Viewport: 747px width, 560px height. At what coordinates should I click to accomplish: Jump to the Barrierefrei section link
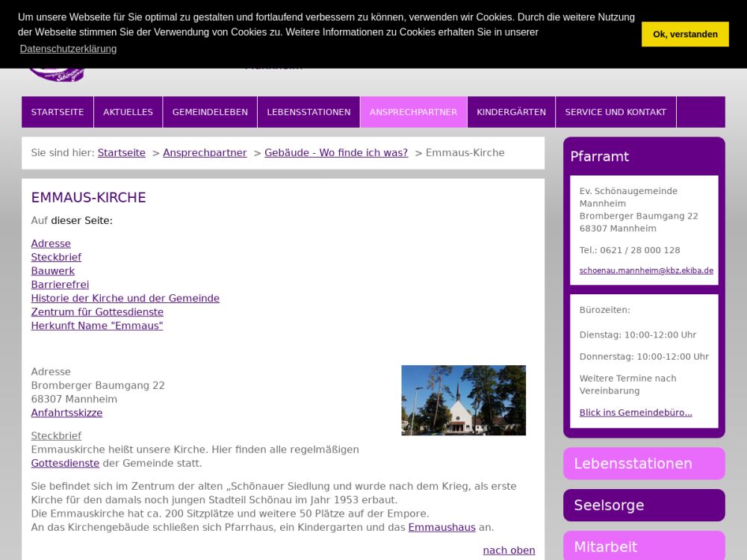click(x=60, y=284)
